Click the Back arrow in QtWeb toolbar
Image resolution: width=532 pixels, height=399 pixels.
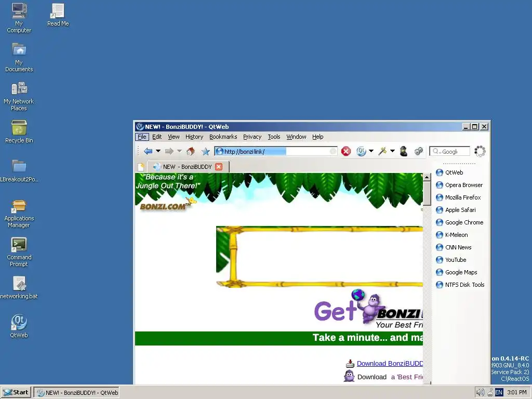coord(148,151)
